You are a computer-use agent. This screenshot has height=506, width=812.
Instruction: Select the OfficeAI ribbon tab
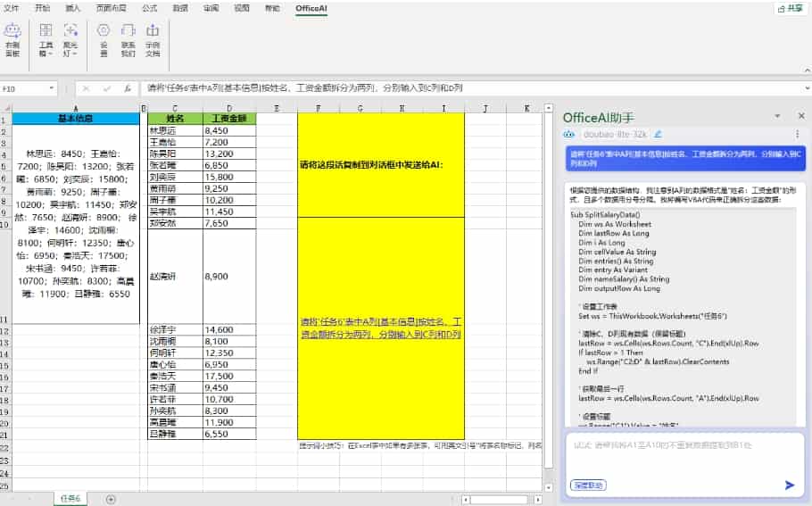coord(311,8)
